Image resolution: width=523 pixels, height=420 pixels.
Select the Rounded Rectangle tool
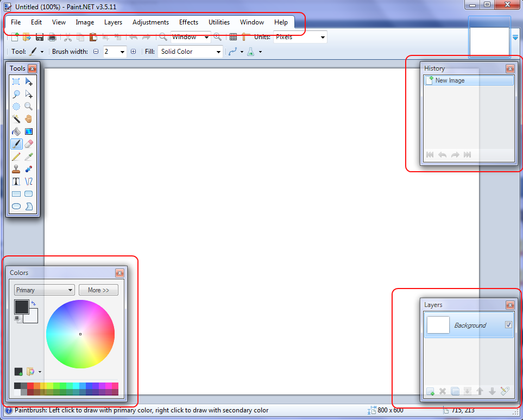click(x=29, y=194)
